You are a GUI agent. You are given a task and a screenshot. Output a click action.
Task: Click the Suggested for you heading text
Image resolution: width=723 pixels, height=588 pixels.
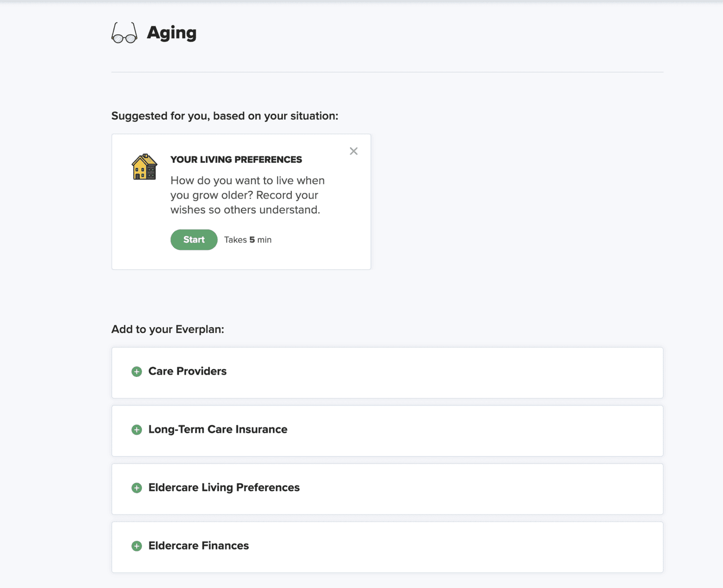click(225, 116)
